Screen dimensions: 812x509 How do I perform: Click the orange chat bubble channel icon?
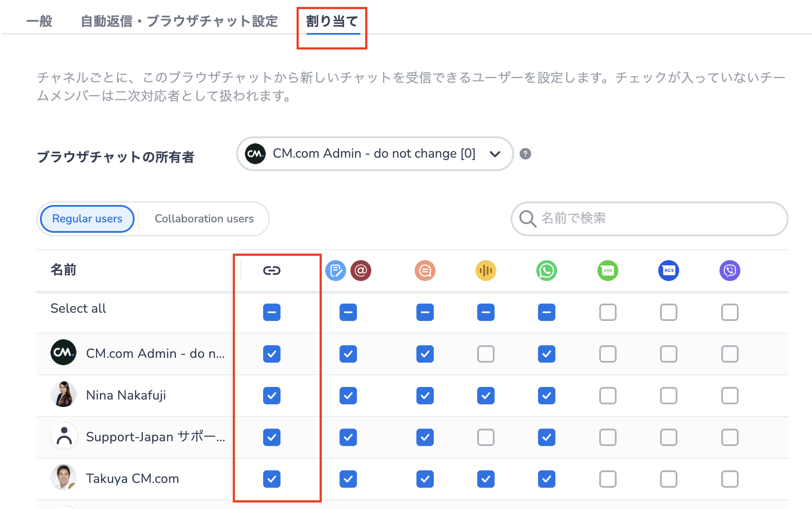425,271
